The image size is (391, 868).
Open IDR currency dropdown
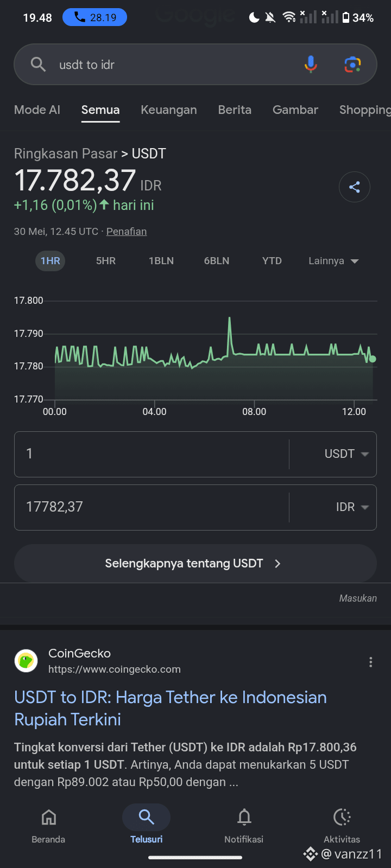(x=352, y=507)
